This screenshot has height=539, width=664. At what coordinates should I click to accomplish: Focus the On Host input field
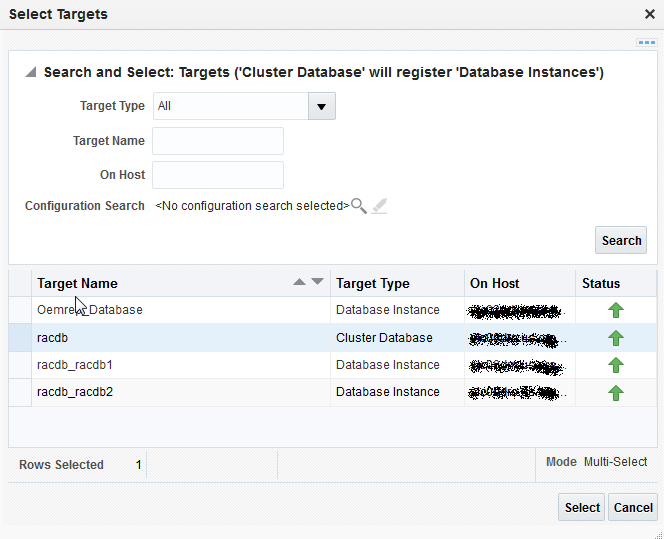[218, 175]
